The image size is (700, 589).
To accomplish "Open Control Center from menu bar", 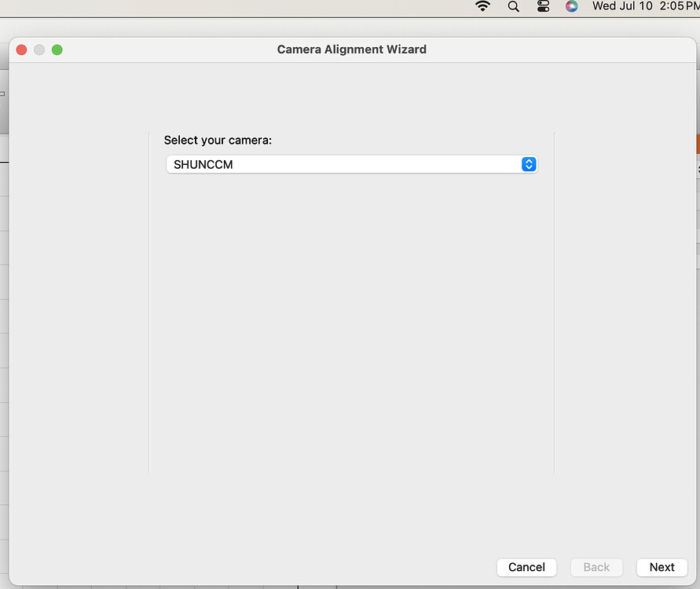I will 542,7.
